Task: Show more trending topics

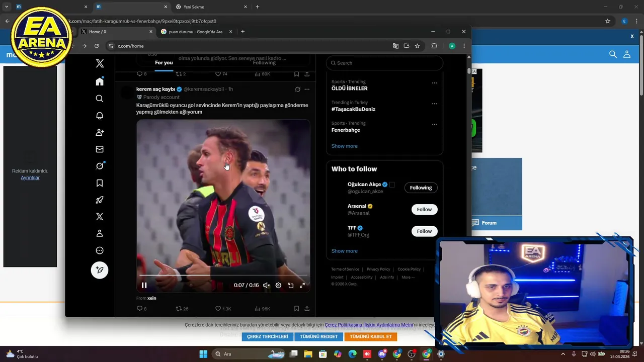Action: click(345, 146)
